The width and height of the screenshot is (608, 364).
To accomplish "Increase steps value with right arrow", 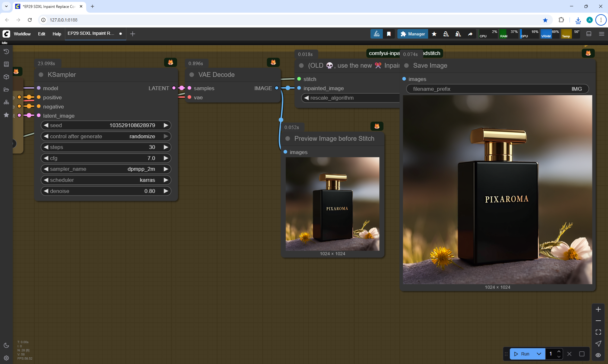I will (x=166, y=147).
